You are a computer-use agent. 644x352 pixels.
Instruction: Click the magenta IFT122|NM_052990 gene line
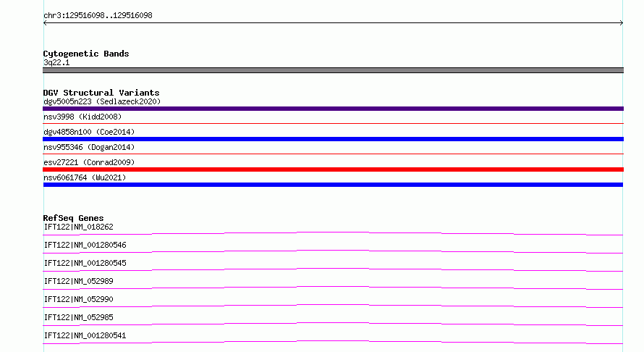[x=333, y=306]
